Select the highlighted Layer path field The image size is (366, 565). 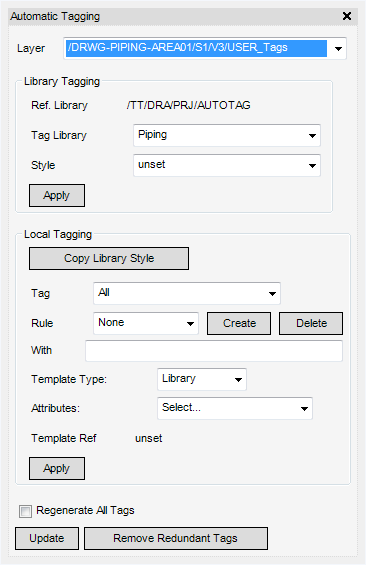tap(196, 48)
